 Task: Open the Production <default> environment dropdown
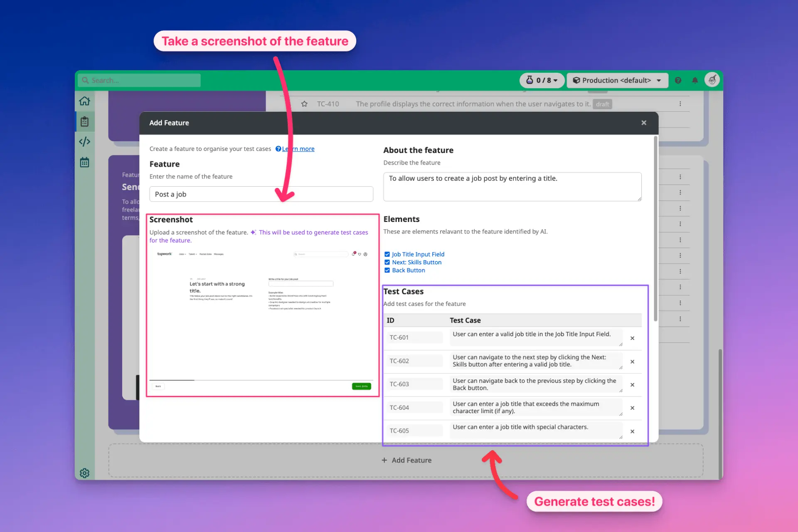click(x=617, y=80)
